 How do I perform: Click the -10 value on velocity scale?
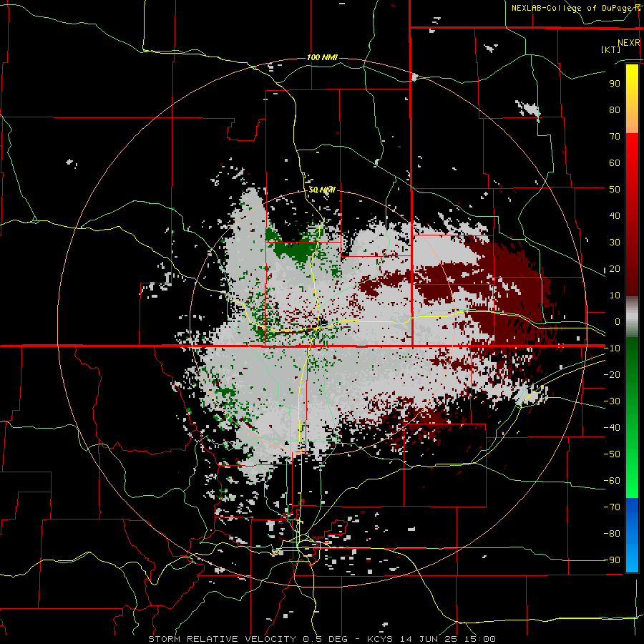point(612,348)
